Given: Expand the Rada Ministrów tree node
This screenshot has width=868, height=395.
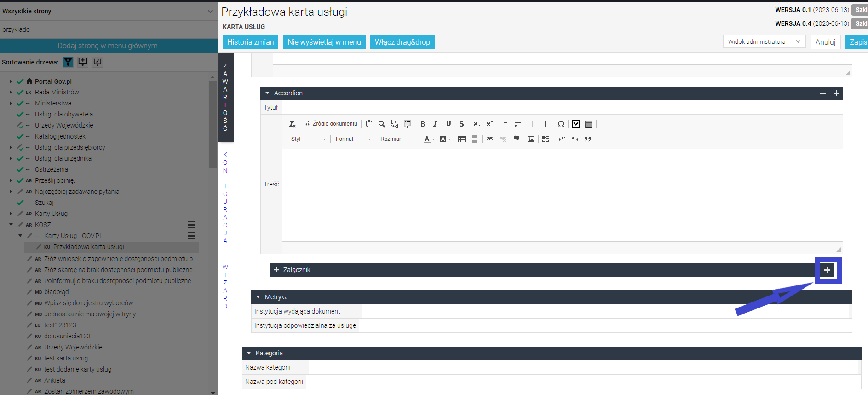Looking at the screenshot, I should click(11, 92).
